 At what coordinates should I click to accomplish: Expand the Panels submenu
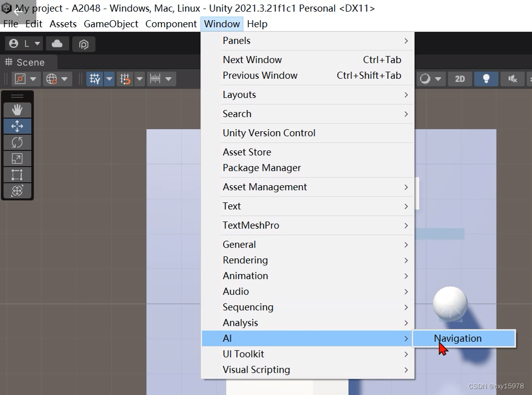click(x=308, y=41)
